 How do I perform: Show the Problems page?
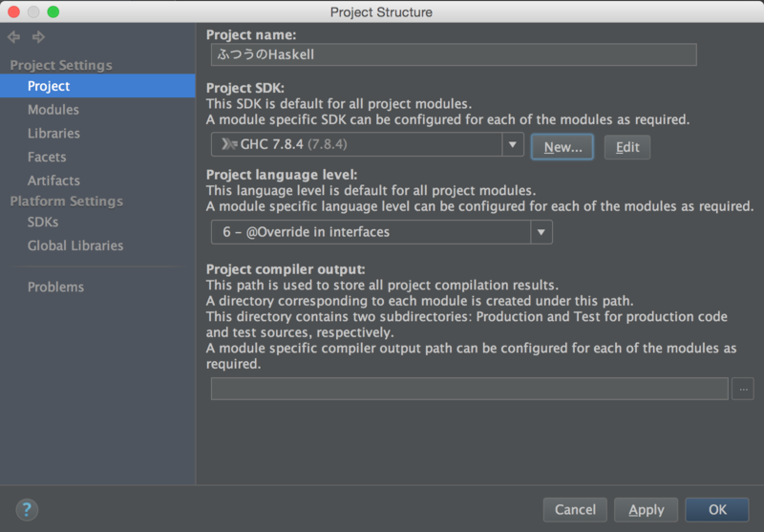pos(55,287)
